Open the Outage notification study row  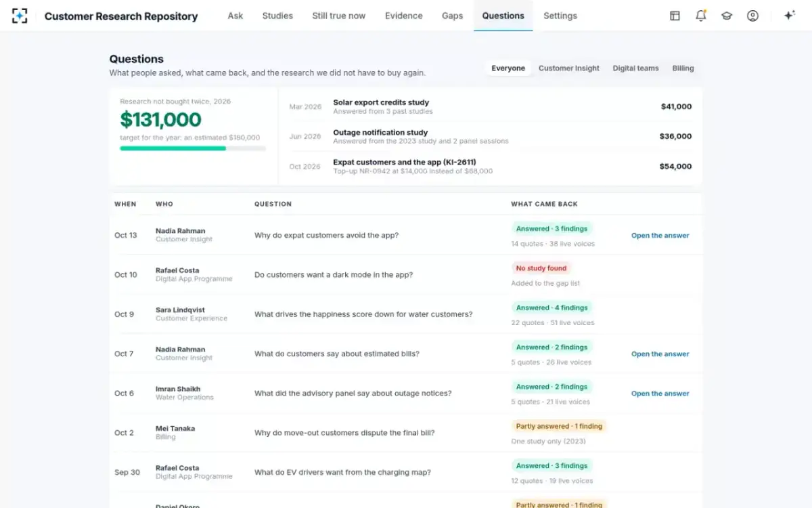click(x=491, y=136)
